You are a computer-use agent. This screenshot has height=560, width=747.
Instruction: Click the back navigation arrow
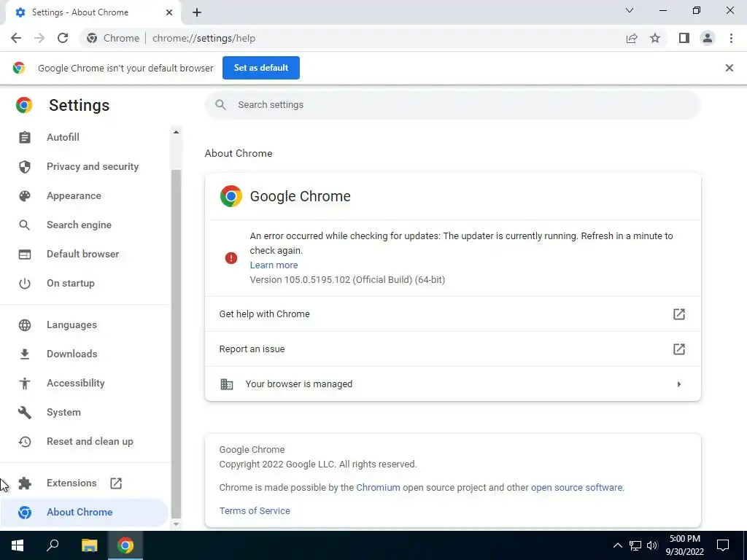coord(16,38)
